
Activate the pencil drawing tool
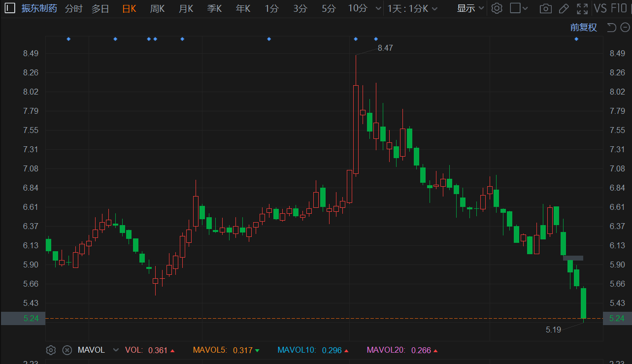(564, 8)
